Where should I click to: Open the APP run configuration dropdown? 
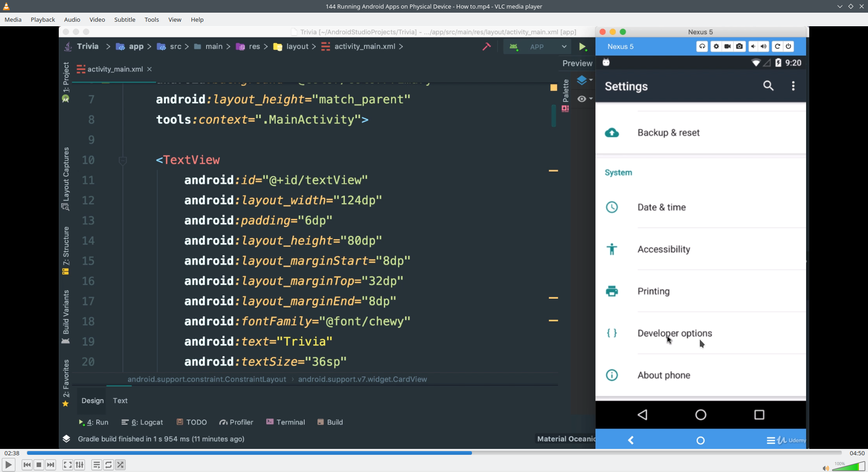538,47
